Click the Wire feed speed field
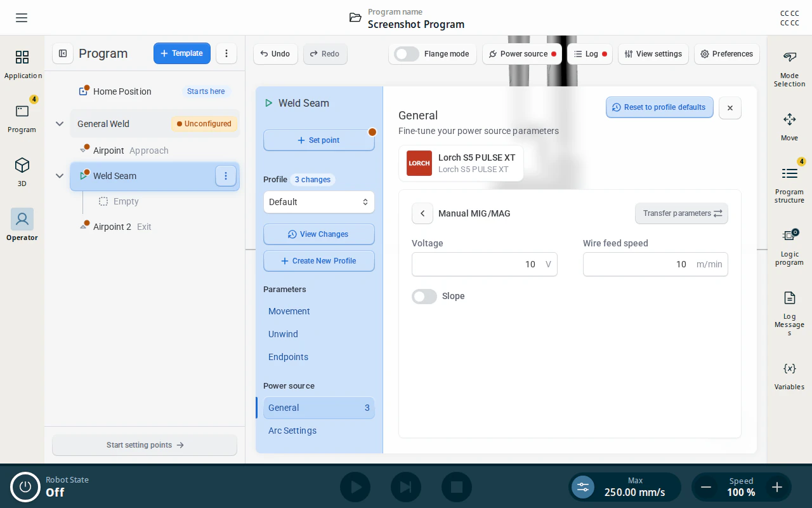Screen dimensions: 812x508 (x=655, y=264)
